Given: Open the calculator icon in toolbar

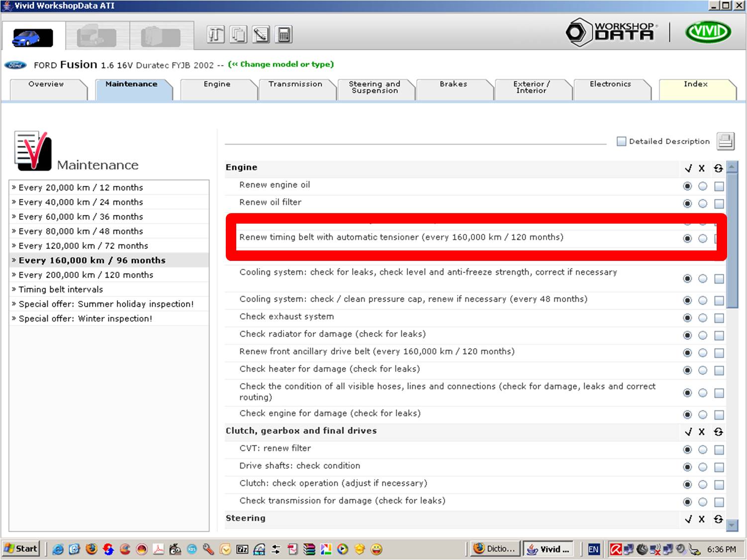Looking at the screenshot, I should pos(284,35).
